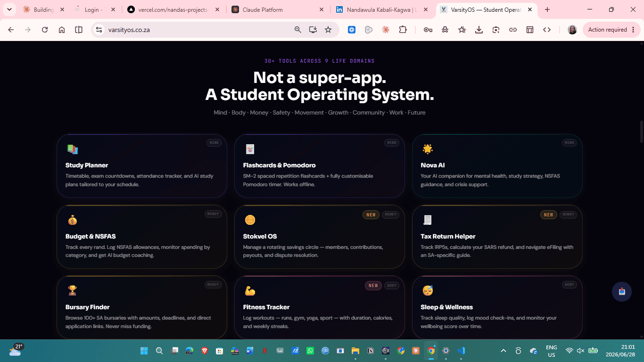Click the Fitness Tracker card title
This screenshot has height=362, width=644.
click(x=266, y=307)
